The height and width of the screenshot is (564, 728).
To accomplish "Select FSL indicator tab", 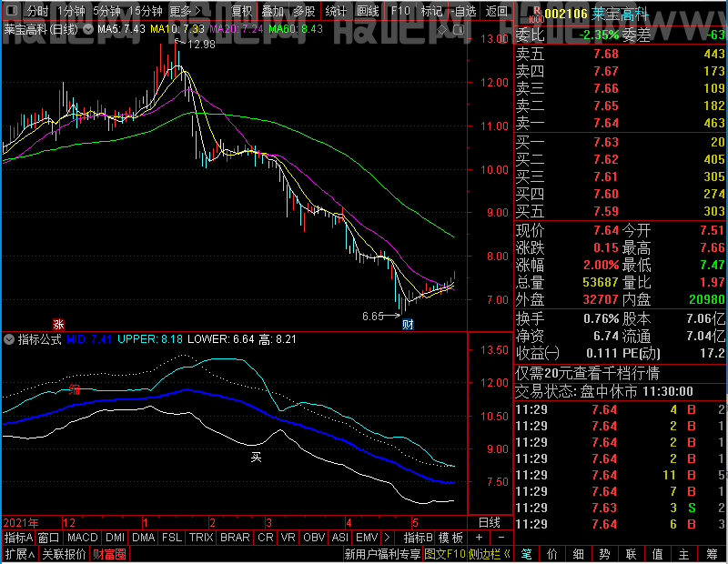I will (x=172, y=538).
